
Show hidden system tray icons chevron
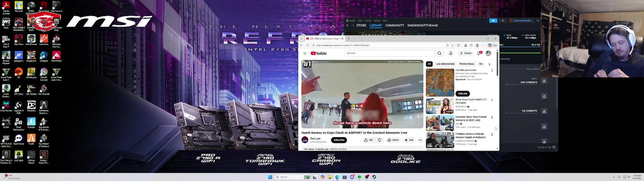click(614, 177)
